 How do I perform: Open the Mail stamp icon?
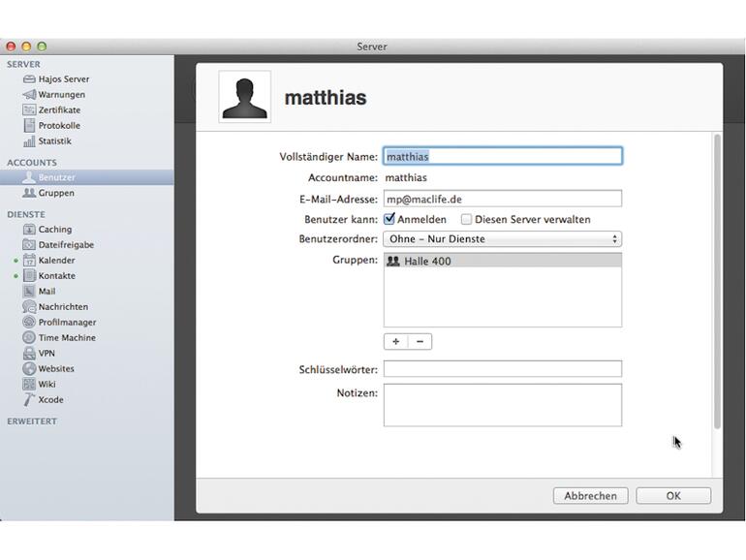pos(29,292)
